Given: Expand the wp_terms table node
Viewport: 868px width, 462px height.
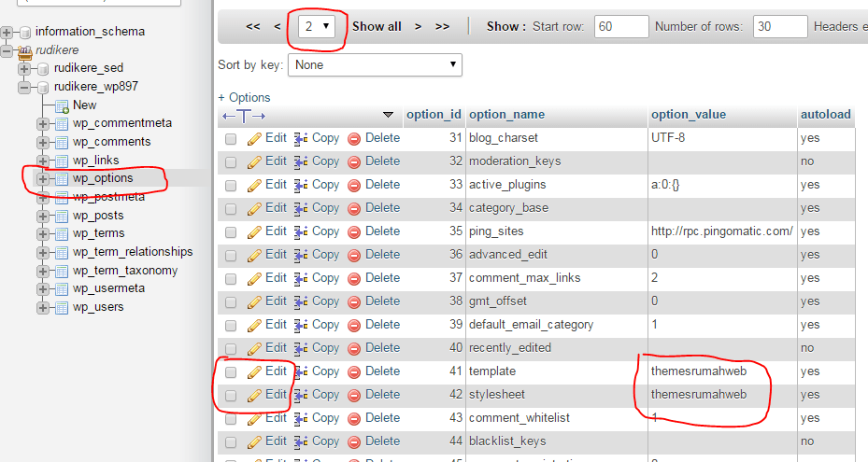Looking at the screenshot, I should (43, 233).
